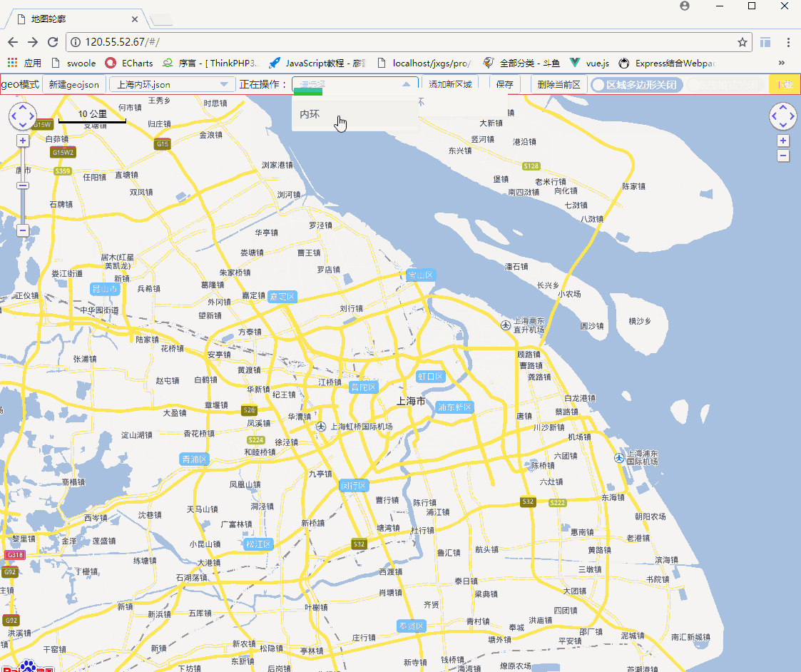Open localhost/jxgs/pro bookmark
The width and height of the screenshot is (801, 672).
click(x=423, y=63)
